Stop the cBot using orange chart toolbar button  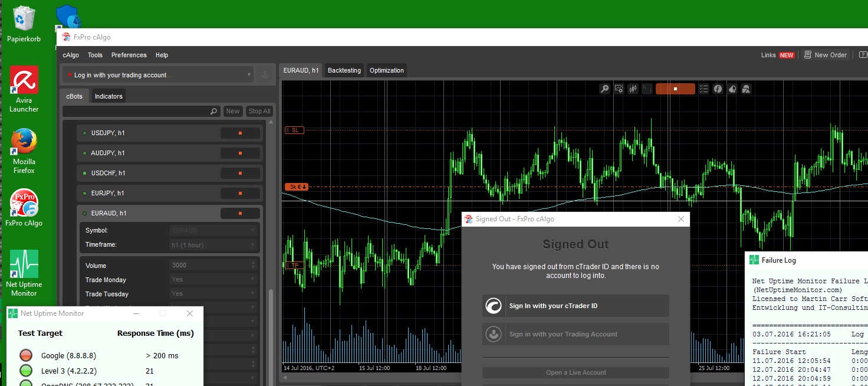675,89
